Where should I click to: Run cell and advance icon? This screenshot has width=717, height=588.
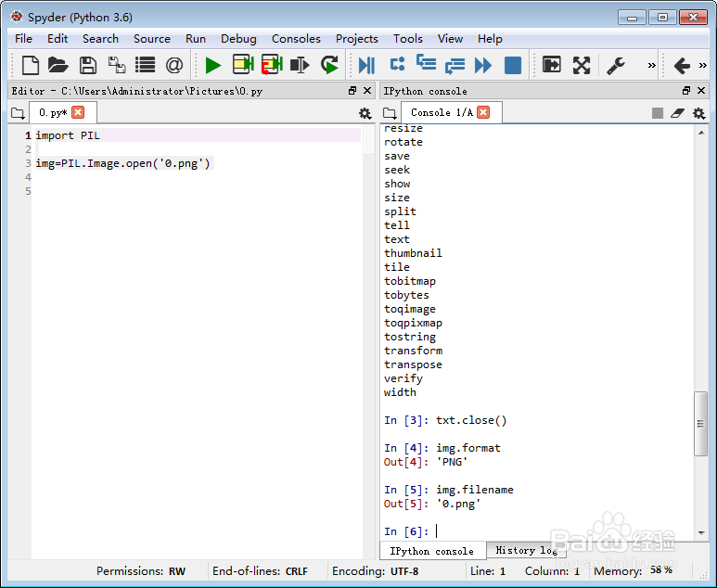[x=272, y=65]
